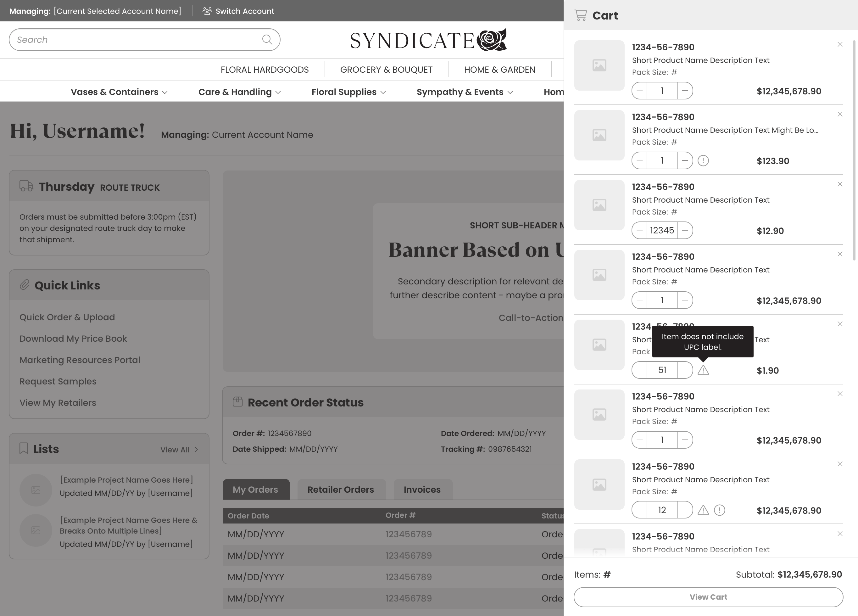Click View All in Lists
The image size is (858, 616).
175,450
